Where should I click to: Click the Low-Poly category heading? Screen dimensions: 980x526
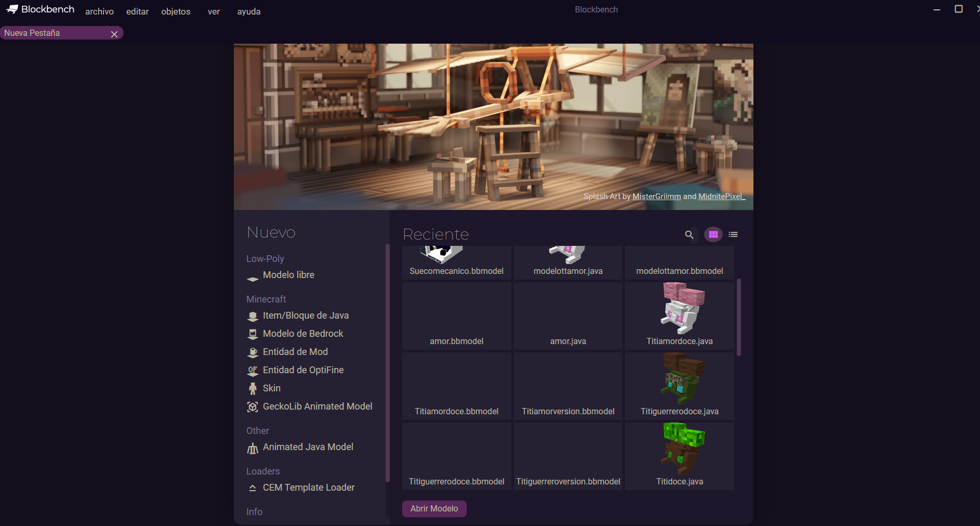pos(265,259)
